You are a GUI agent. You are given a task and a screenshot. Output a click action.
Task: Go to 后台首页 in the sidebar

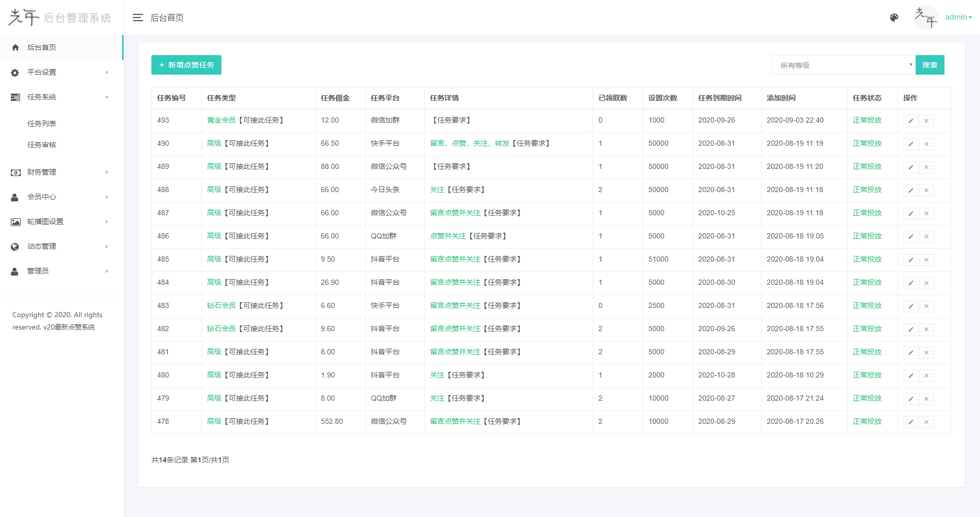[42, 47]
